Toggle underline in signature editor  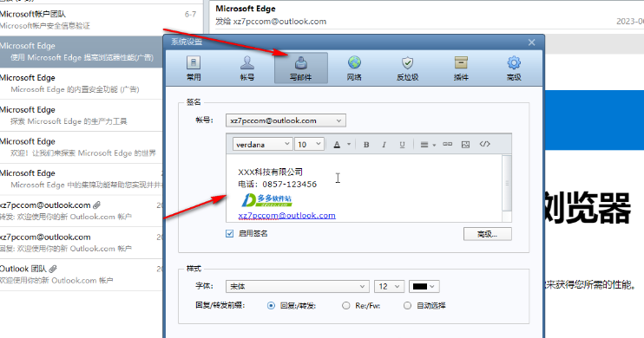pyautogui.click(x=402, y=145)
